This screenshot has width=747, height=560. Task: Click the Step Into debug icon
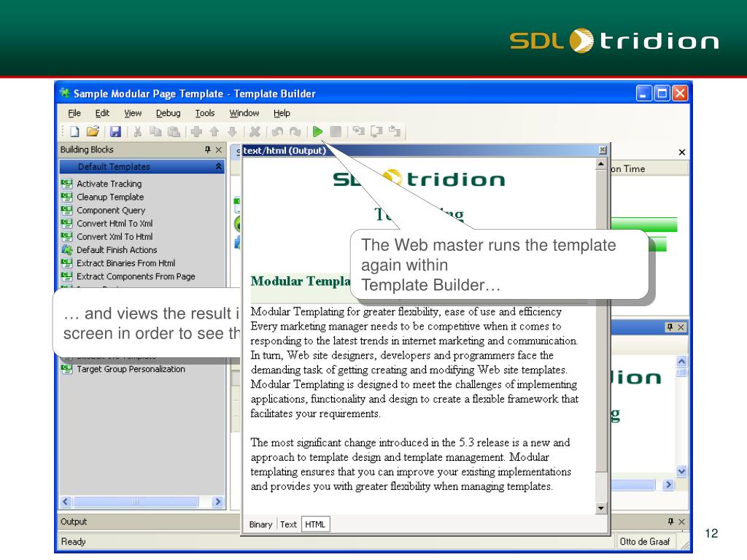tap(358, 131)
